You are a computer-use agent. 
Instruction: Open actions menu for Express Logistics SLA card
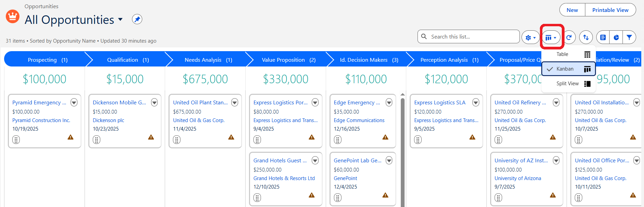pyautogui.click(x=476, y=102)
